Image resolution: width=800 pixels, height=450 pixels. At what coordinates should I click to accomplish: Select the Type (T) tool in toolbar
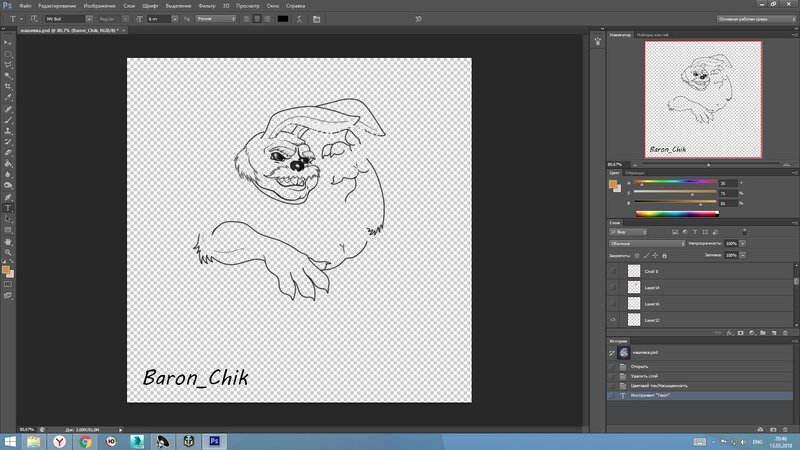tap(8, 207)
